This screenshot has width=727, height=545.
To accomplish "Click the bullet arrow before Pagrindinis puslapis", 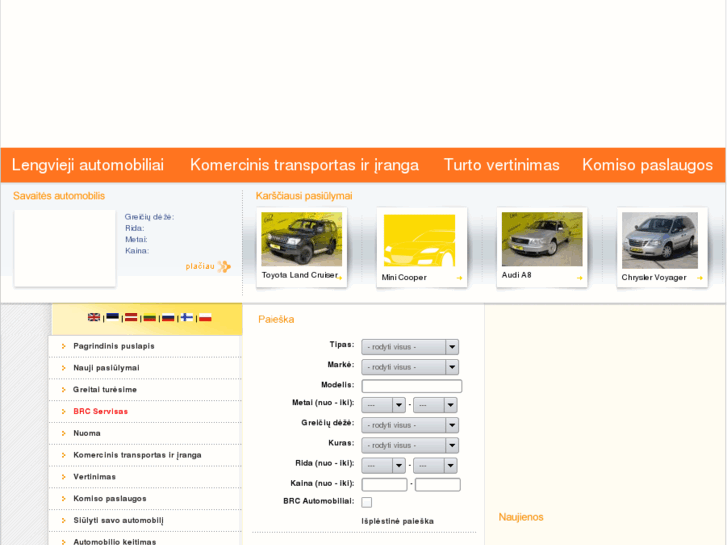I will click(64, 346).
